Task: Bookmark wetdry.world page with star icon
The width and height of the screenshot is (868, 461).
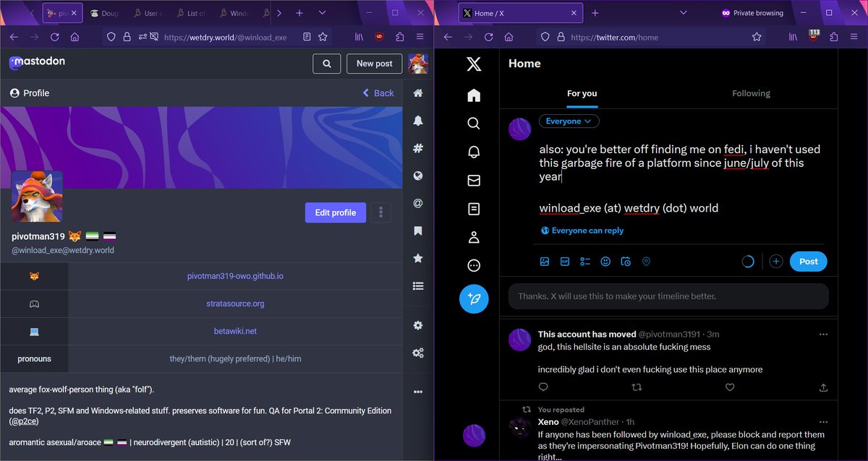Action: 323,37
